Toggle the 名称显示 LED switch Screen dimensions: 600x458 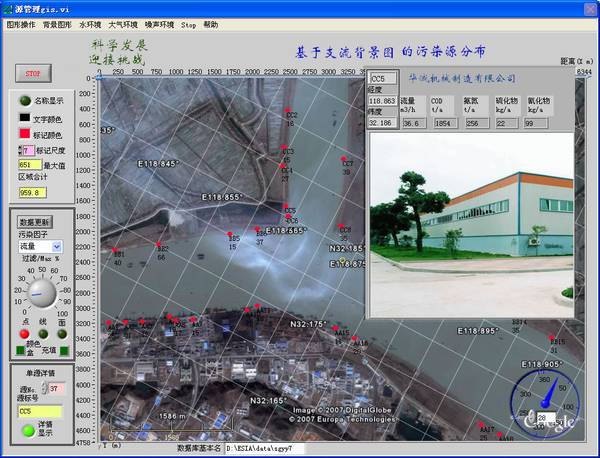pyautogui.click(x=25, y=101)
